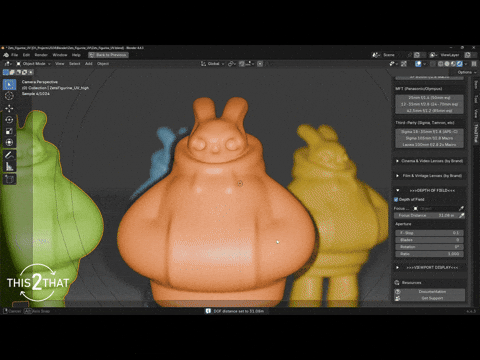
Task: Click the Blender logo menu icon
Action: tap(6, 55)
